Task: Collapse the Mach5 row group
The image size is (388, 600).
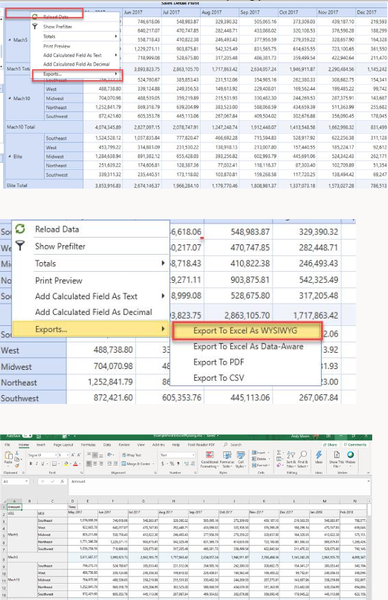Action: (10, 40)
